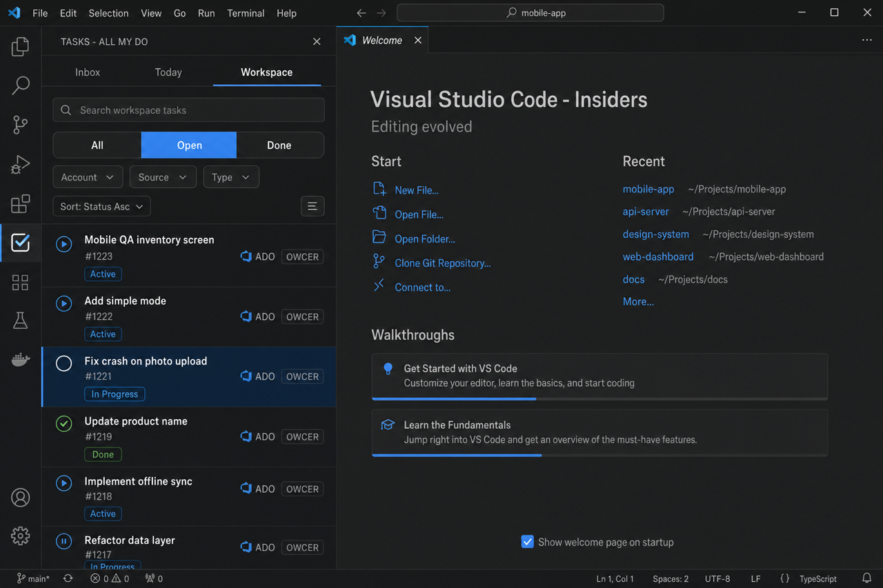This screenshot has width=883, height=588.
Task: Select the Open filter segment
Action: [x=189, y=145]
